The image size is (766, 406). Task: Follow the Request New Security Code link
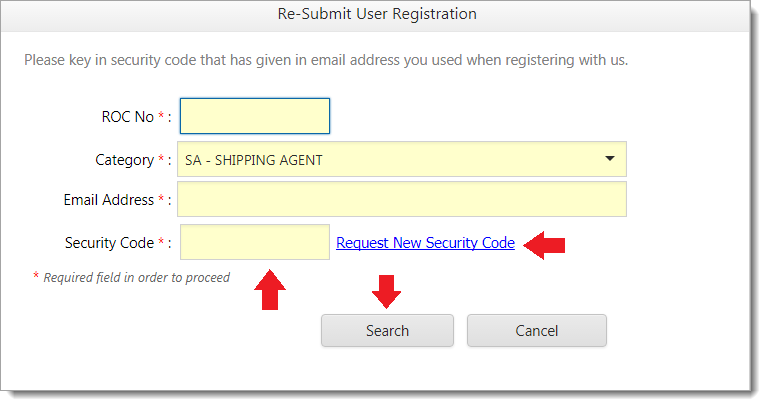[x=425, y=243]
